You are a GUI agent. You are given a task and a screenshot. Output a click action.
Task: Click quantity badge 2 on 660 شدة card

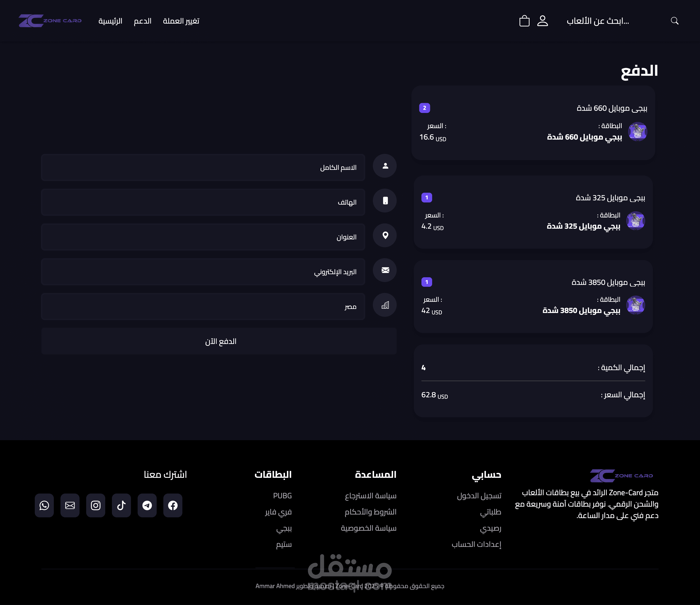click(x=424, y=108)
